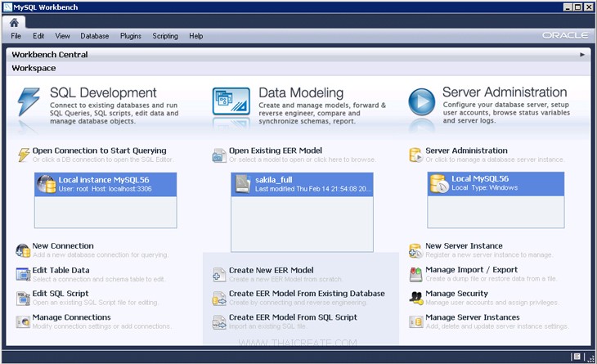The height and width of the screenshot is (364, 597).
Task: Open Connection to Start Querying link
Action: [100, 151]
